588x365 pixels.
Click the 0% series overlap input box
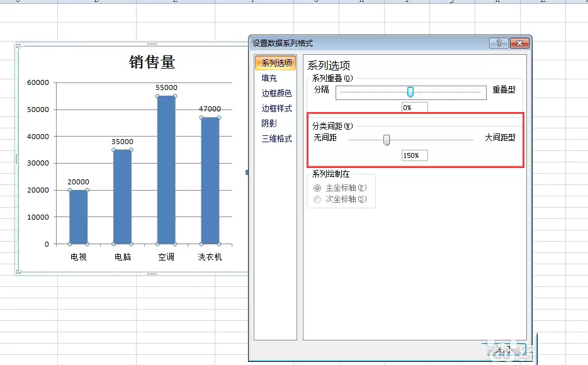click(415, 107)
